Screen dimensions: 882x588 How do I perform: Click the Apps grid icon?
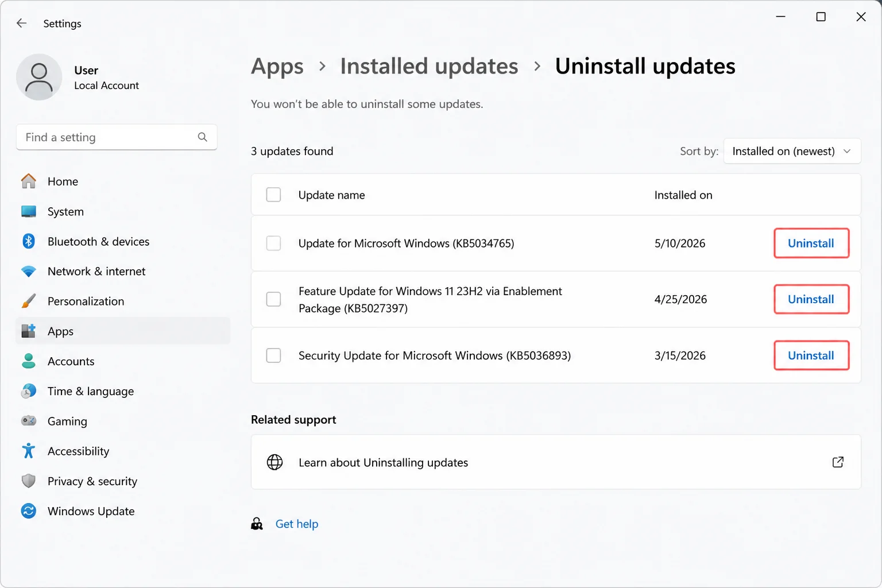click(x=29, y=331)
